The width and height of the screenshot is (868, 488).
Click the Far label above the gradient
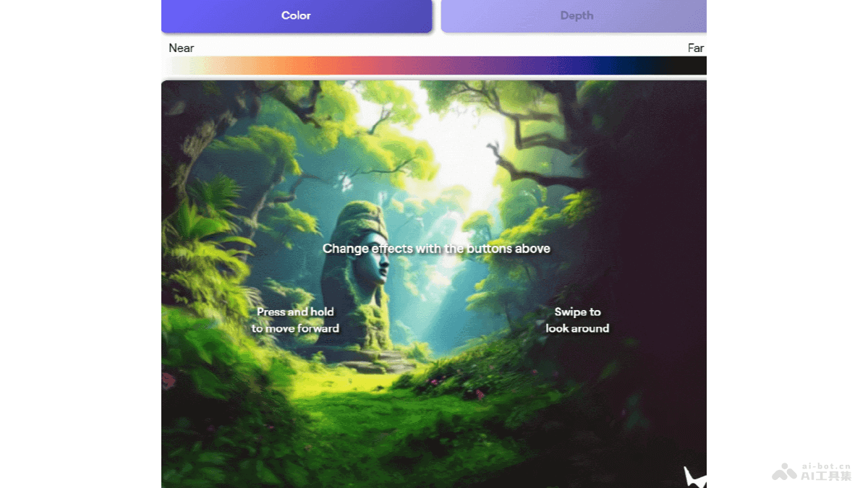[695, 48]
